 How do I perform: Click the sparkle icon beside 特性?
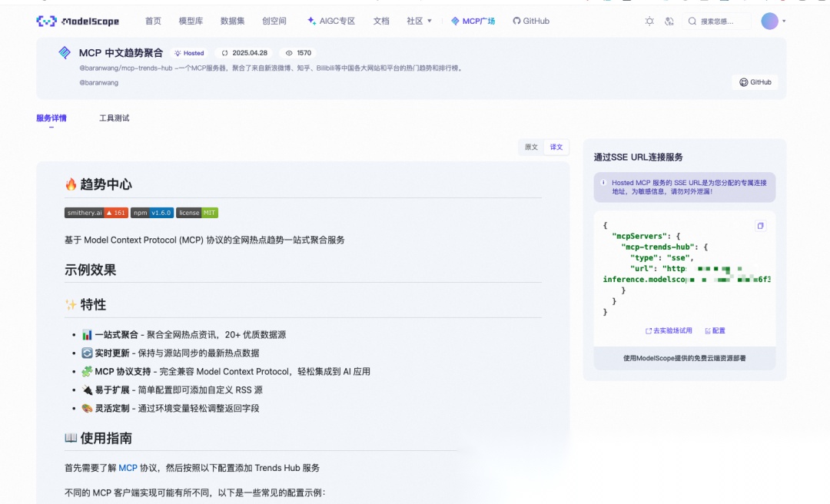point(71,305)
